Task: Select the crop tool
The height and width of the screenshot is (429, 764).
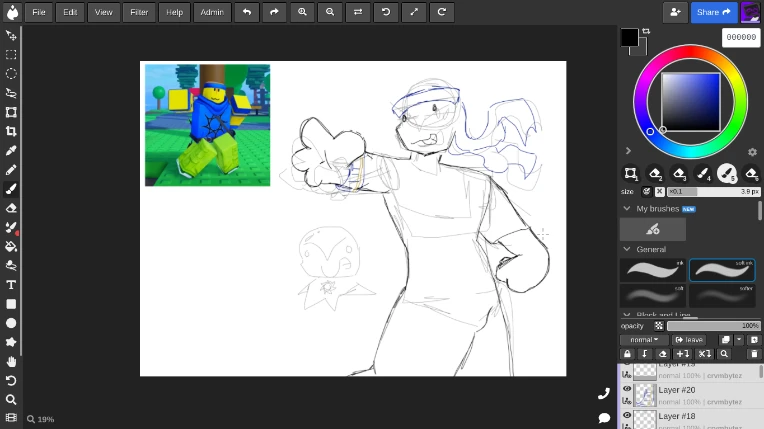Action: coord(11,131)
